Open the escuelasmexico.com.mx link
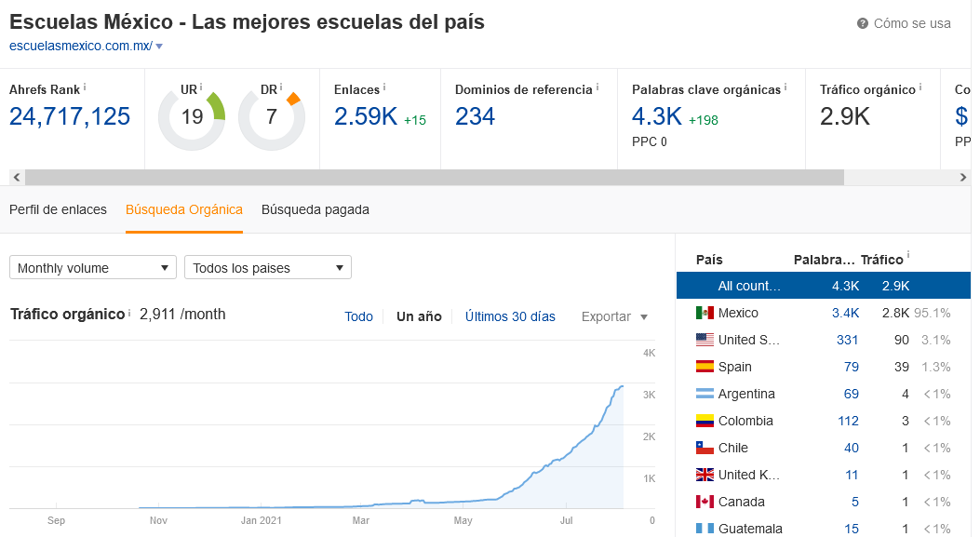The width and height of the screenshot is (980, 537). point(81,44)
